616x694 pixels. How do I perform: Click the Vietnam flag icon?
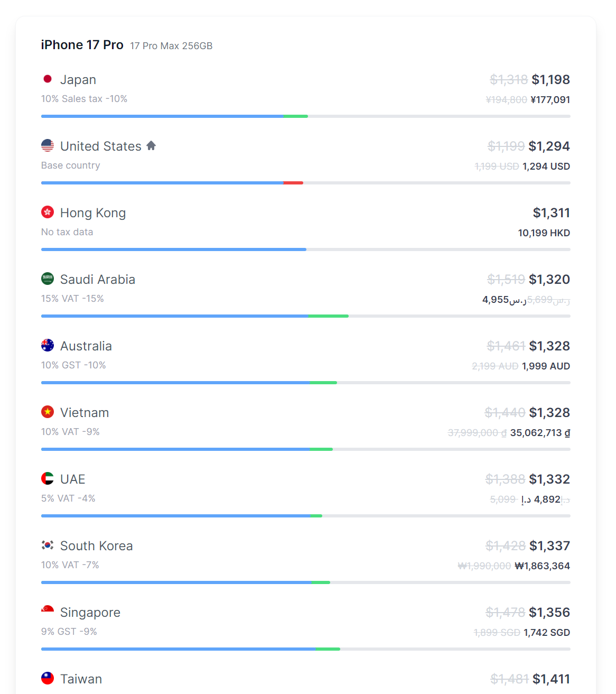point(48,412)
